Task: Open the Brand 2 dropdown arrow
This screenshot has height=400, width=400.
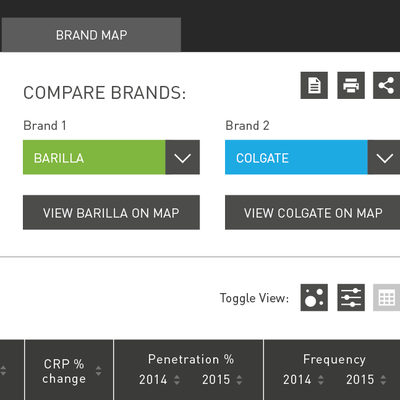Action: (x=384, y=157)
